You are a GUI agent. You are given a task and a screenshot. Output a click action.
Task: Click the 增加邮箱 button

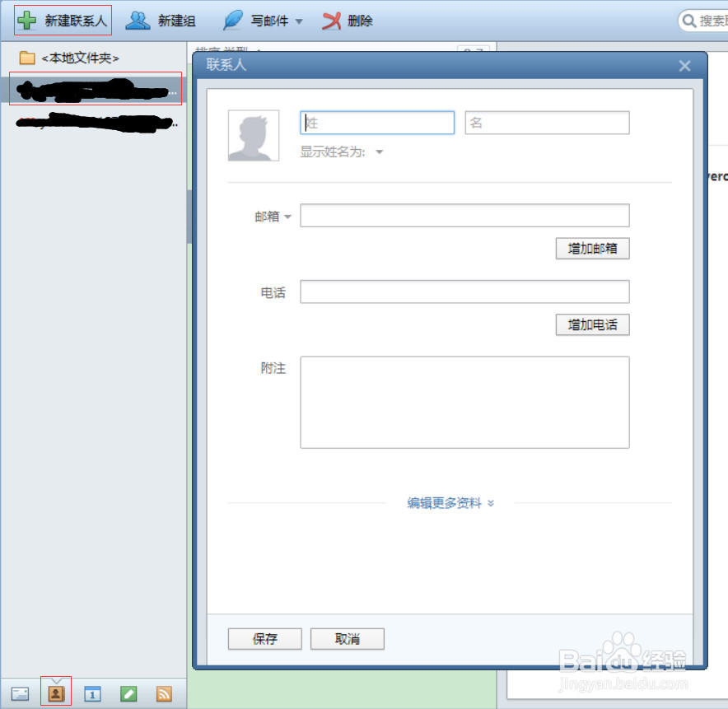(592, 248)
